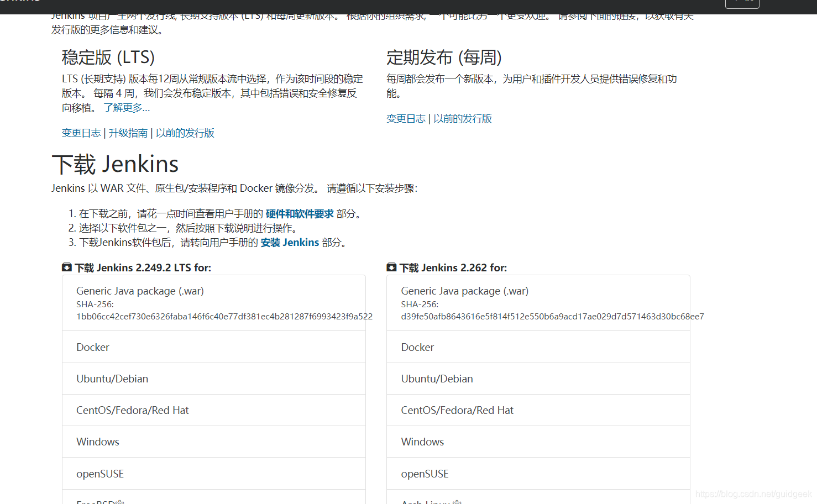817x504 pixels.
Task: Download LTS Generic Java package (.war)
Action: pyautogui.click(x=214, y=303)
